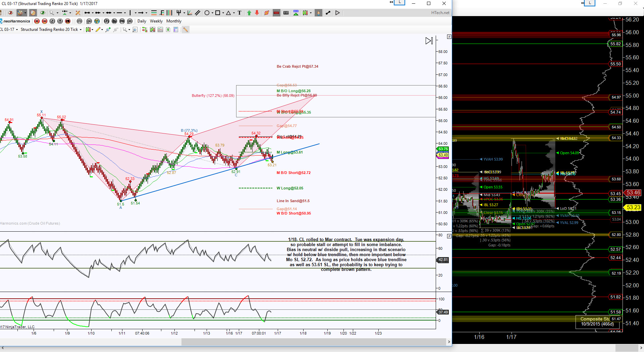This screenshot has height=352, width=644.
Task: Open the CL 03-17 instrument dropdown
Action: 9,30
